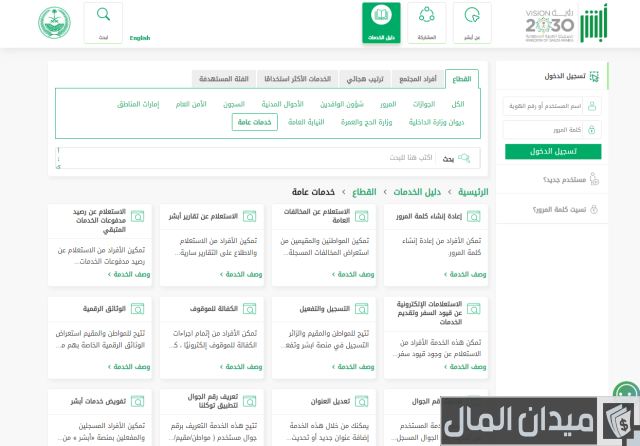The width and height of the screenshot is (640, 446).
Task: Expand وصف الخدمة for الوثائق الرقمية
Action: click(x=129, y=367)
